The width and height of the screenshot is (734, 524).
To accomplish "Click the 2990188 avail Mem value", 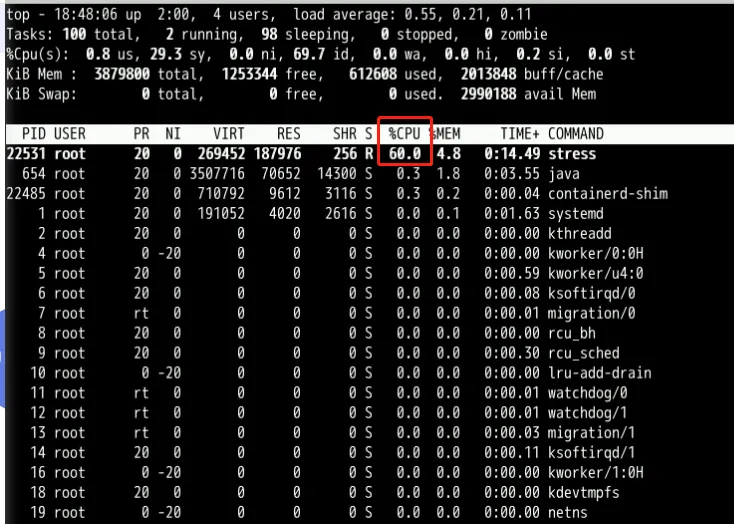I will click(488, 94).
